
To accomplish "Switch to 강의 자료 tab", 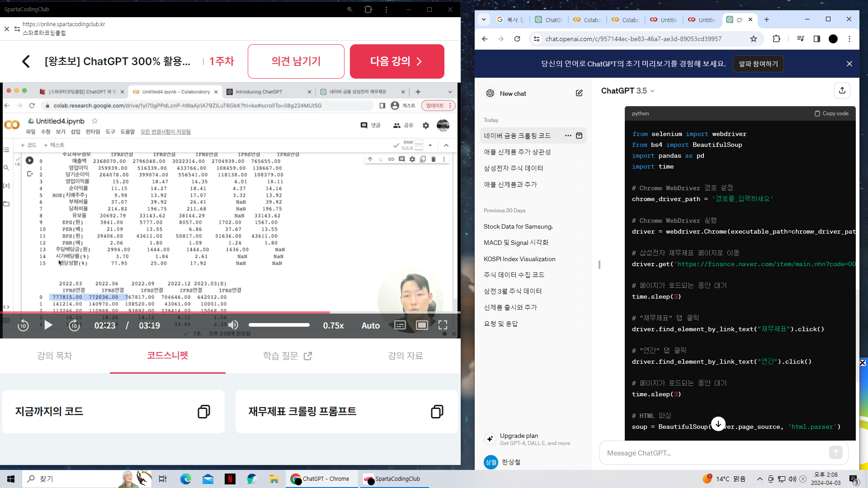I will [406, 356].
